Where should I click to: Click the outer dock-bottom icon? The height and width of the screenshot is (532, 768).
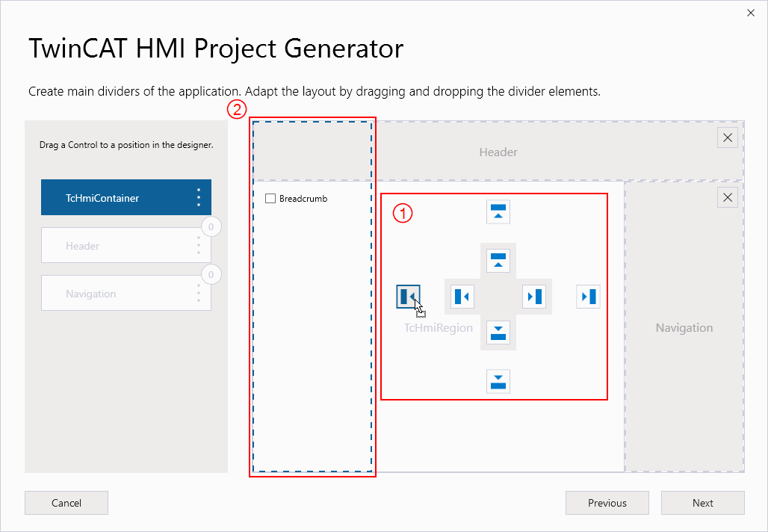click(x=498, y=381)
